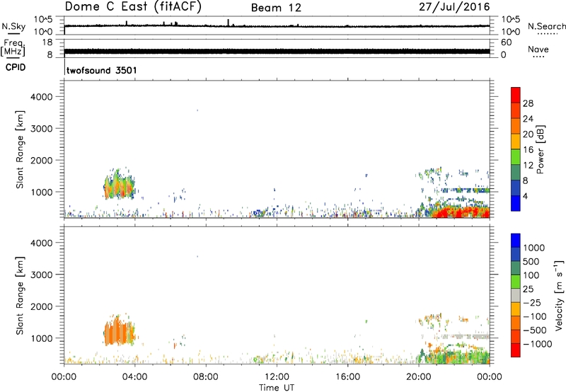Screen dimensions: 566x392
Task: Click the red top segment of Power colorbar
Action: pos(516,96)
